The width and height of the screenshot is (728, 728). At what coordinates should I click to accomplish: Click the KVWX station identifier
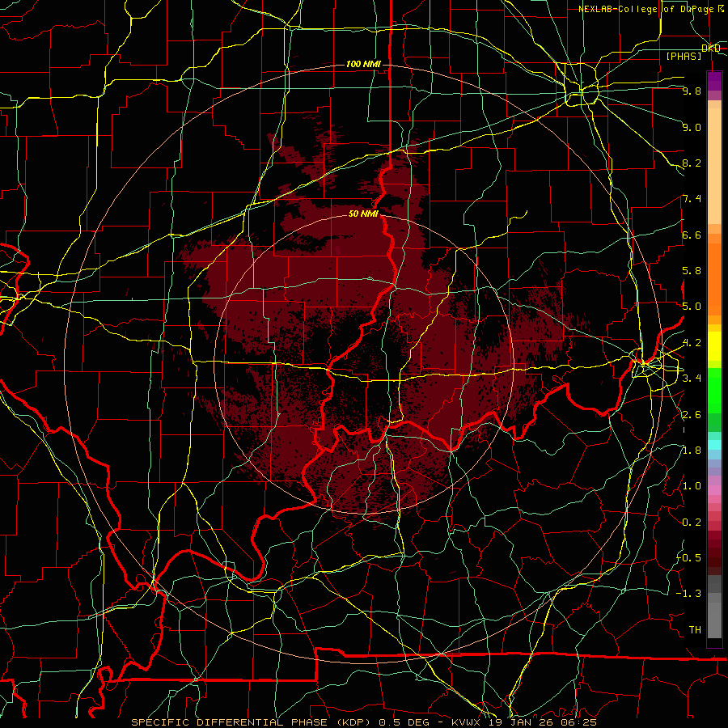click(467, 722)
